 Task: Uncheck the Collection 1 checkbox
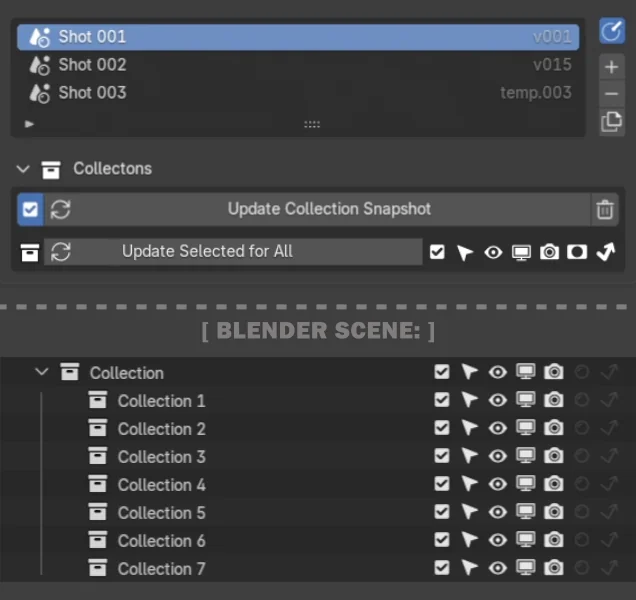[x=442, y=400]
